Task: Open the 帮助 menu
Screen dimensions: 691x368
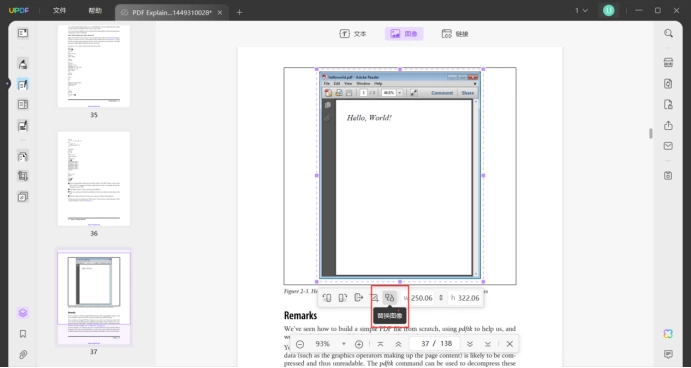Action: pyautogui.click(x=95, y=11)
